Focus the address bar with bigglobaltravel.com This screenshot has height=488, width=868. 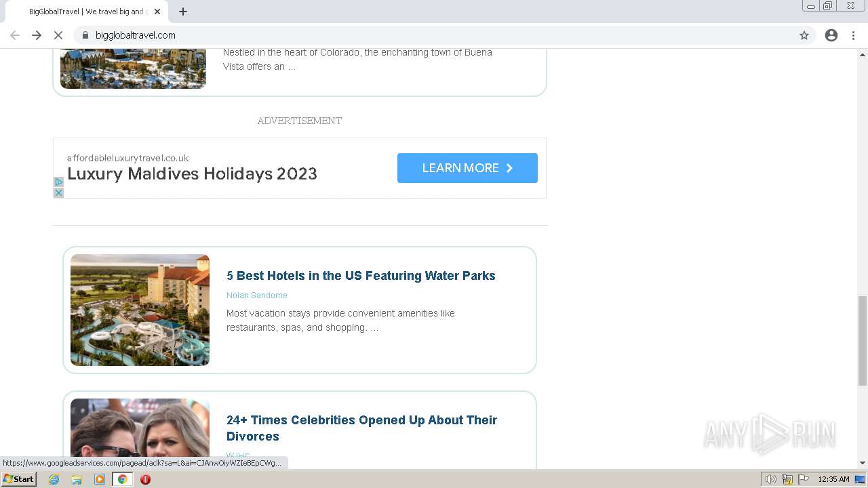click(x=434, y=35)
